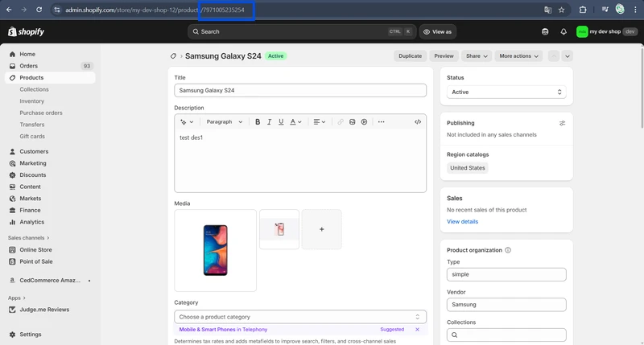Manage publishing channels settings icon
Image resolution: width=644 pixels, height=345 pixels.
pyautogui.click(x=562, y=123)
